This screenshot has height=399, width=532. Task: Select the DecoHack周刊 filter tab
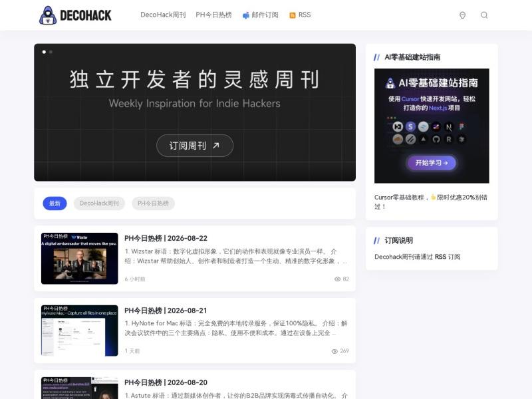(x=99, y=203)
